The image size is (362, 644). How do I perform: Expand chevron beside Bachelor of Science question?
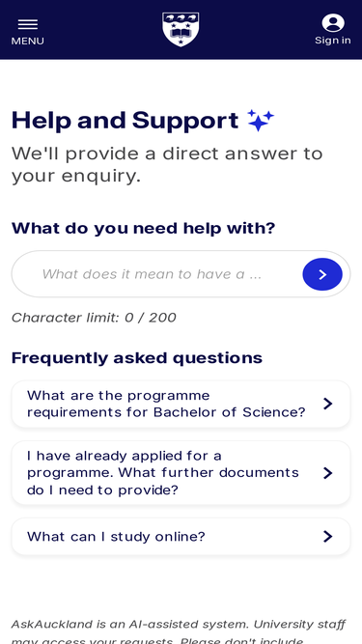(327, 404)
